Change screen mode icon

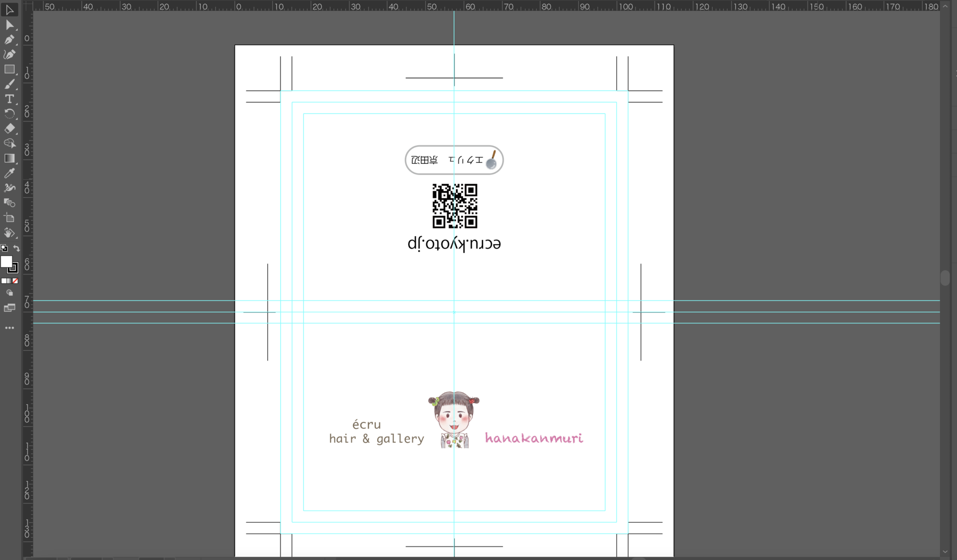pos(9,308)
